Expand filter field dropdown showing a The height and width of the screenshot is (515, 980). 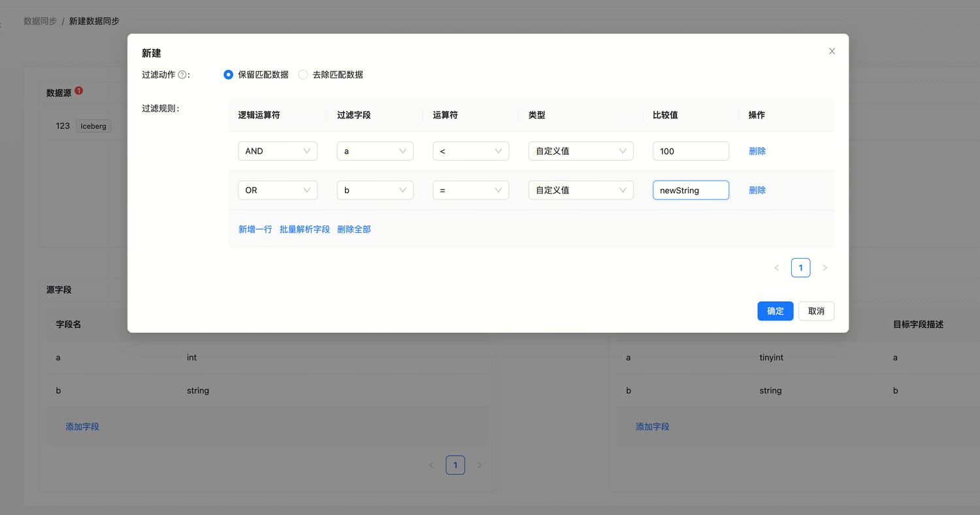tap(374, 151)
